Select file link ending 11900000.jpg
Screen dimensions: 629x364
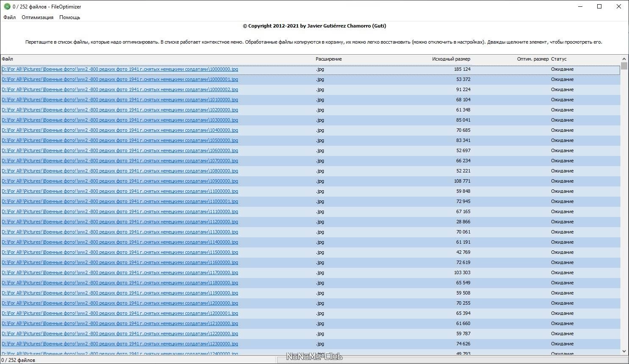click(120, 293)
